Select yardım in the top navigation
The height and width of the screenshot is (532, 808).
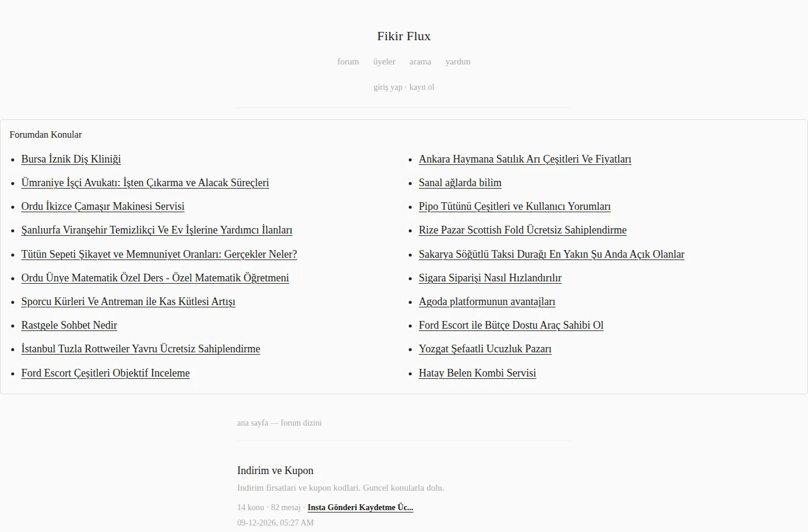click(x=458, y=61)
